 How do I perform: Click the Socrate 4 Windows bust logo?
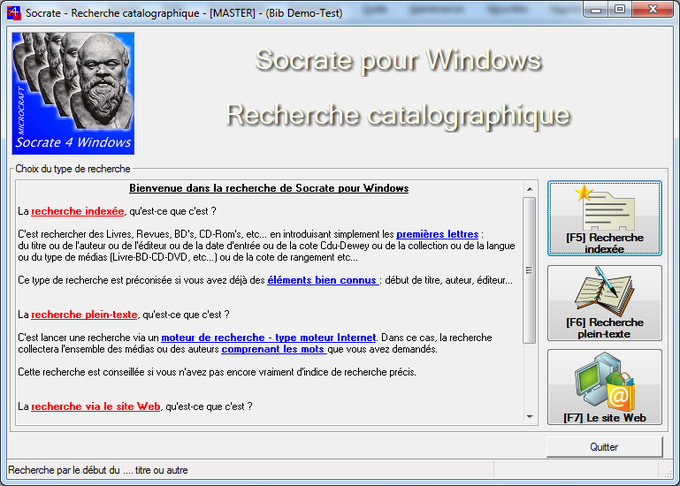[73, 93]
